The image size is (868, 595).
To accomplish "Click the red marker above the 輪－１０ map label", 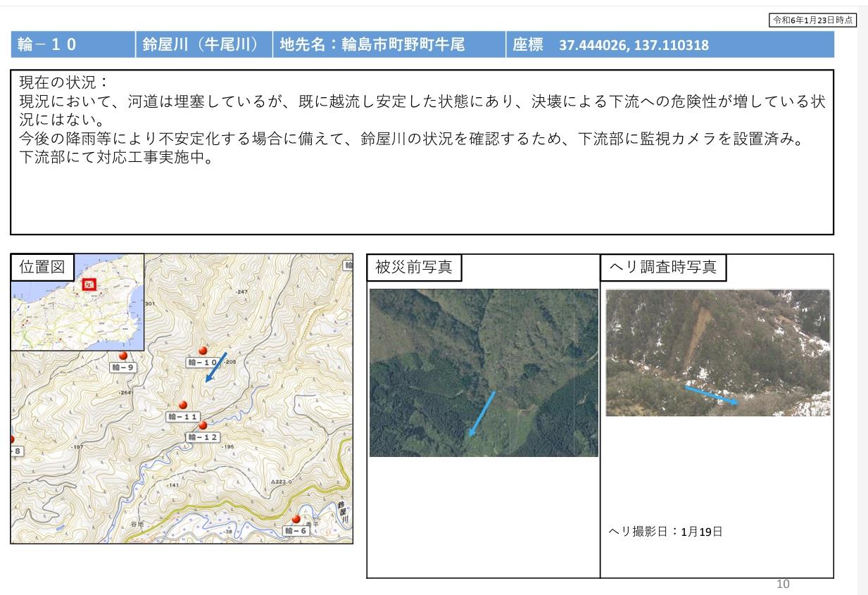I will point(203,351).
